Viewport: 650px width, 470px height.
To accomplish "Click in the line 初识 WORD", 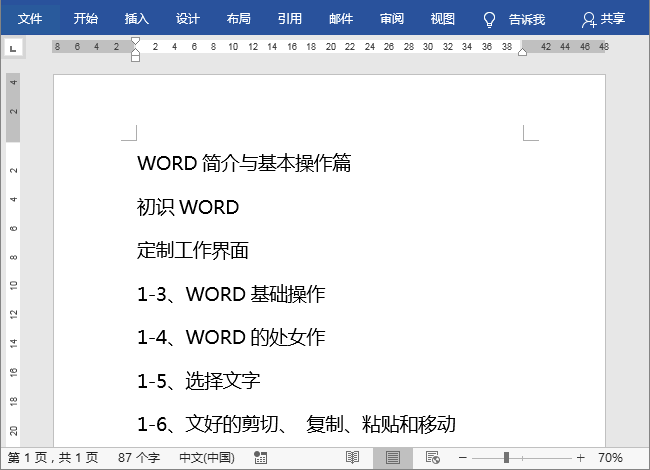I will coord(188,207).
